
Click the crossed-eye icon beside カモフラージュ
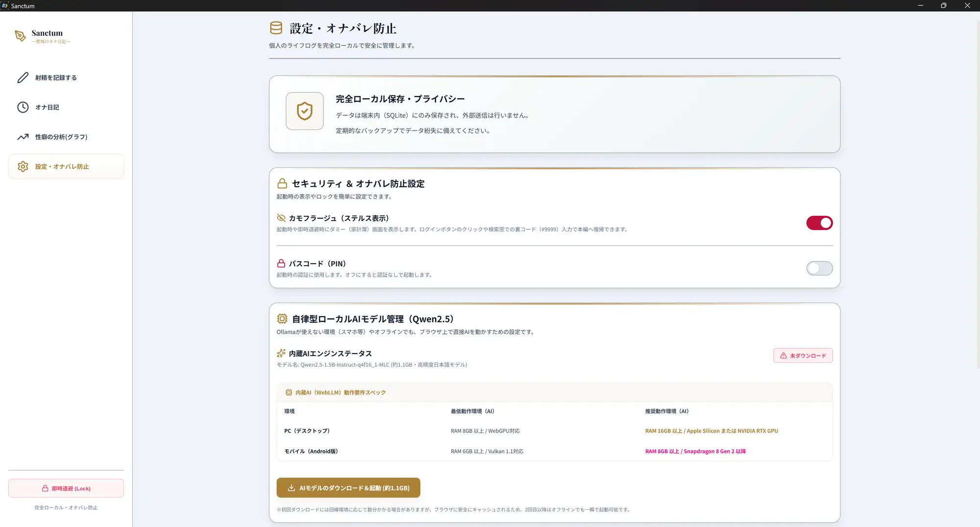[281, 218]
